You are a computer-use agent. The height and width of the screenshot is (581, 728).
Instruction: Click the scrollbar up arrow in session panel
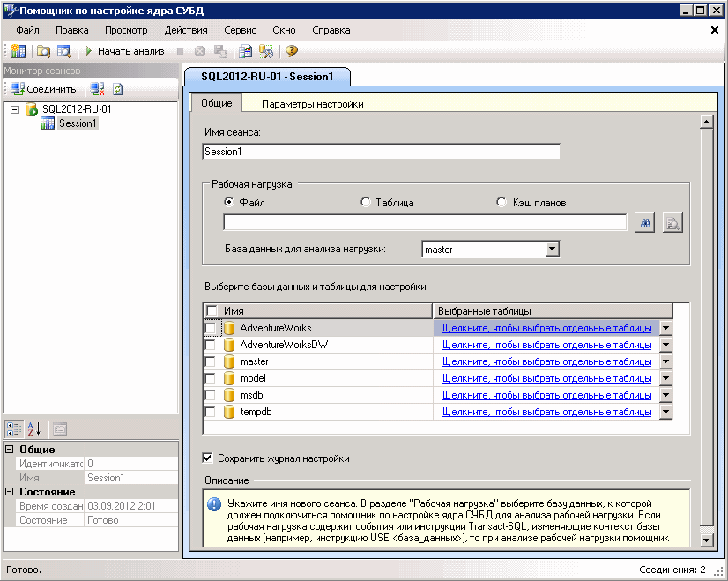point(706,123)
